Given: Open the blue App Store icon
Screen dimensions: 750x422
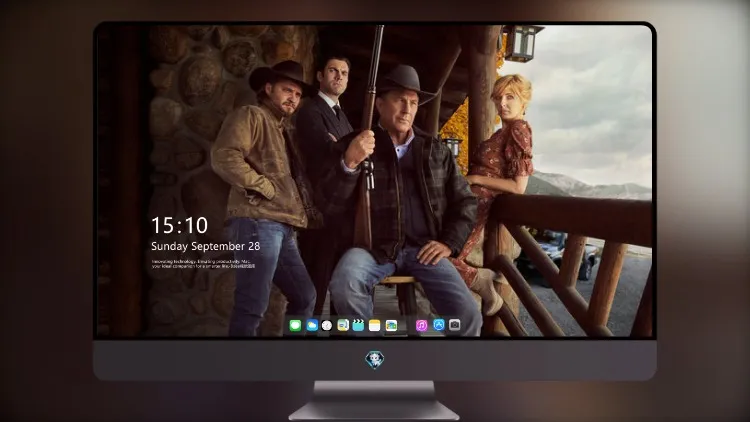Looking at the screenshot, I should click(439, 325).
